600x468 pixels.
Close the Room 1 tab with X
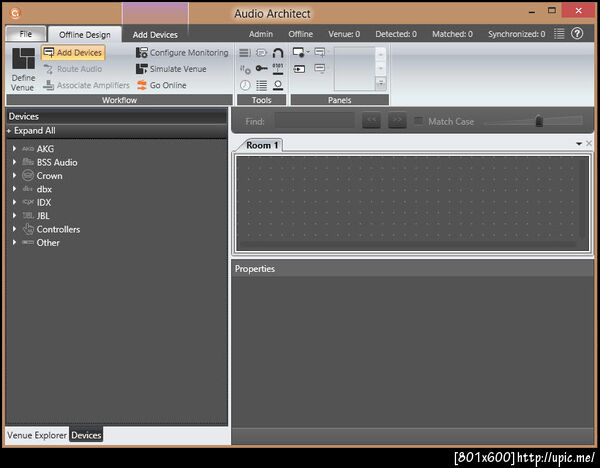(x=589, y=143)
